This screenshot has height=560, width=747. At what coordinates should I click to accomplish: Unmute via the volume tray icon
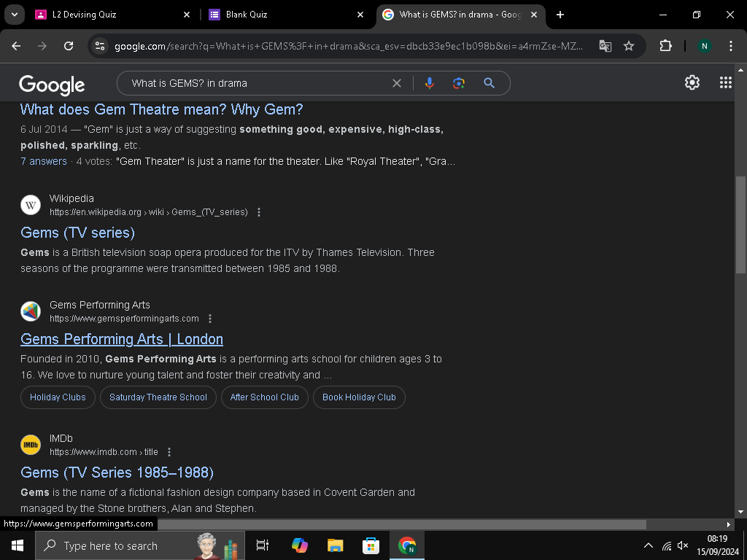point(683,545)
